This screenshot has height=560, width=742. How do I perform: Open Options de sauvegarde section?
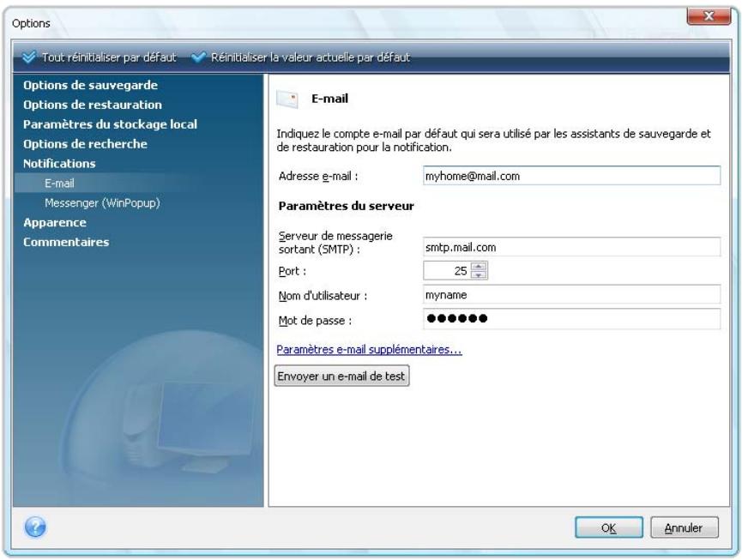click(x=90, y=85)
